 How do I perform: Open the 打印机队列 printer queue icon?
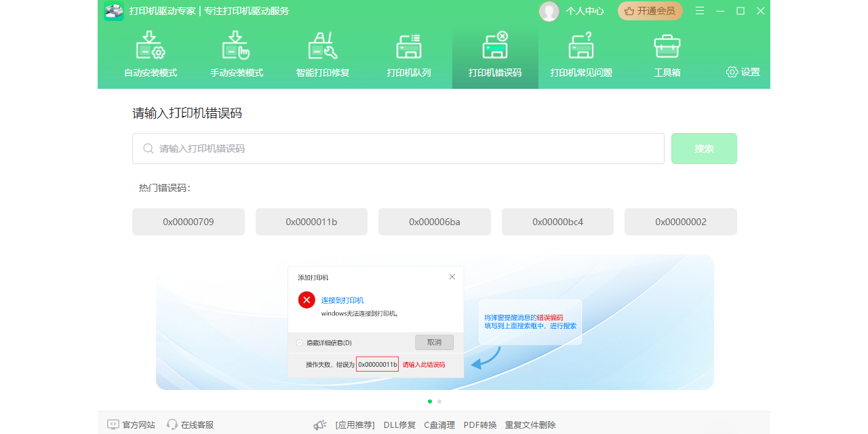(409, 46)
